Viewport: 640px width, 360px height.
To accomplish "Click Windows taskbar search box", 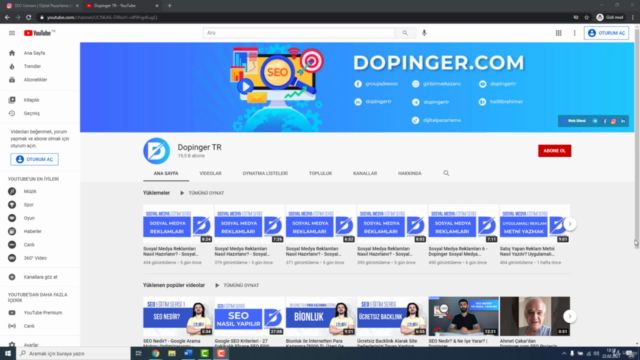I will pyautogui.click(x=73, y=353).
